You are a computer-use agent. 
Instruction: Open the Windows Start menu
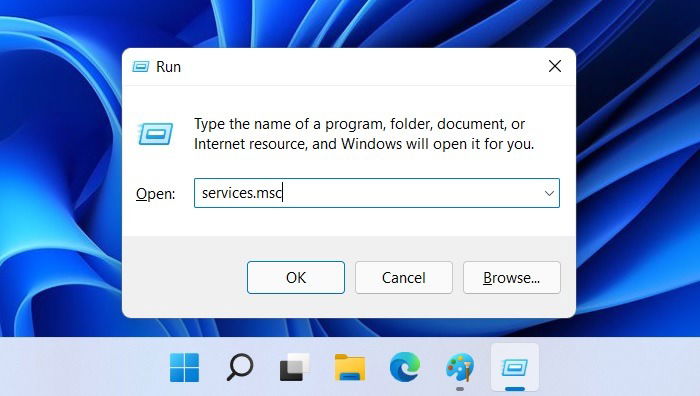(x=184, y=367)
